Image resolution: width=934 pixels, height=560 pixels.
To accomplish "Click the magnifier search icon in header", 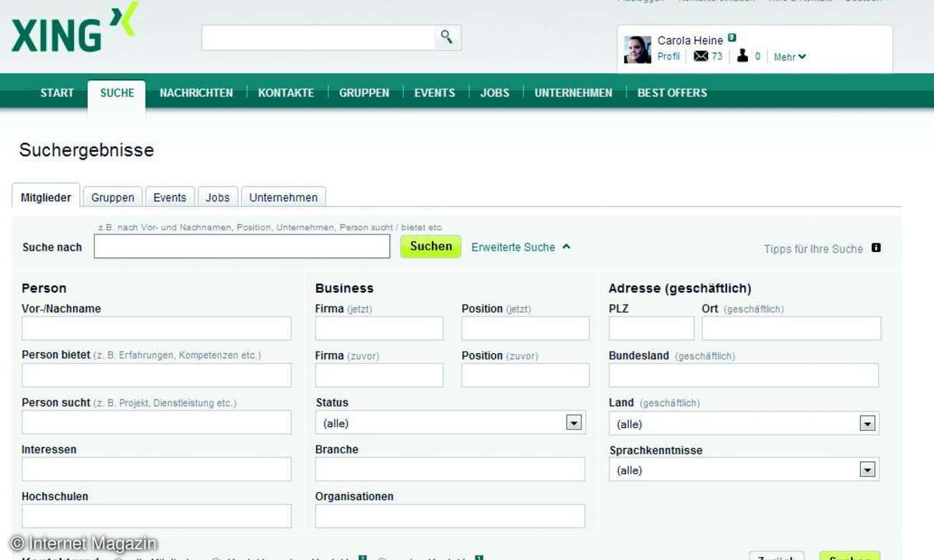I will tap(447, 37).
